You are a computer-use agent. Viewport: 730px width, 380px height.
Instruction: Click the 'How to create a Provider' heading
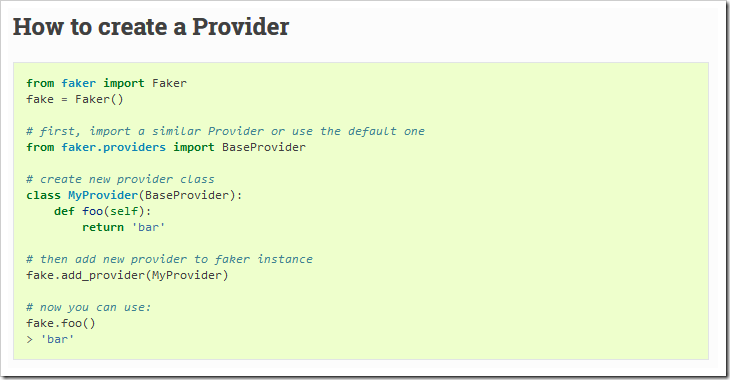(x=151, y=27)
